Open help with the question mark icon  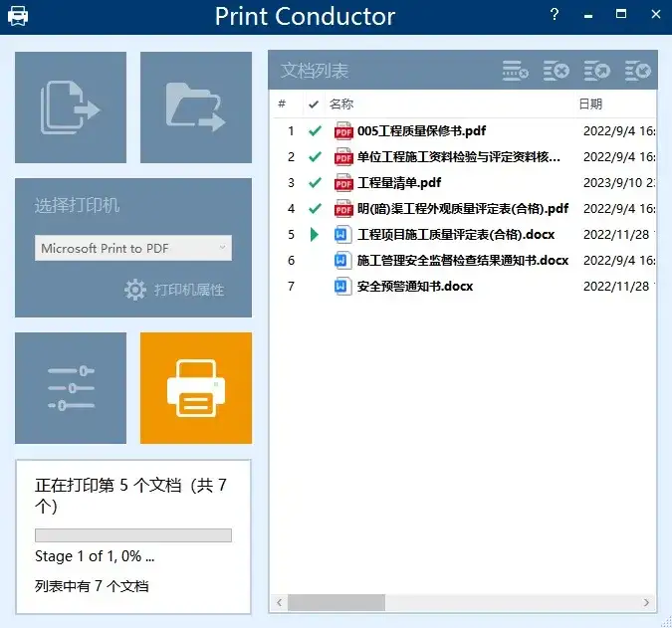click(x=555, y=15)
